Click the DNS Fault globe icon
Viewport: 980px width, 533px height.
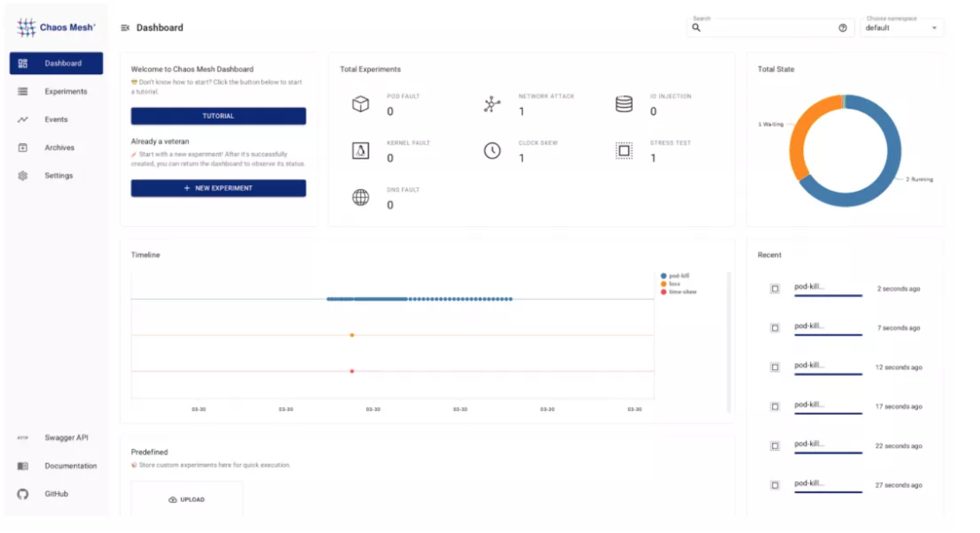tap(360, 197)
